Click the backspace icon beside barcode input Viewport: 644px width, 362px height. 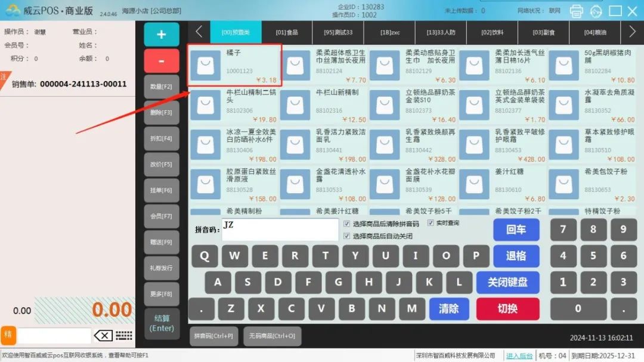[x=103, y=336]
